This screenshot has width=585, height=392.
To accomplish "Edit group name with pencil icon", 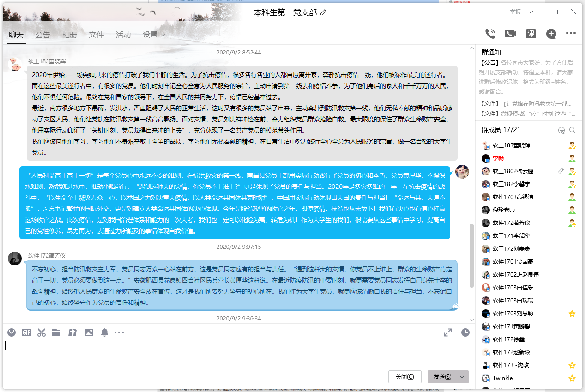I will 324,12.
